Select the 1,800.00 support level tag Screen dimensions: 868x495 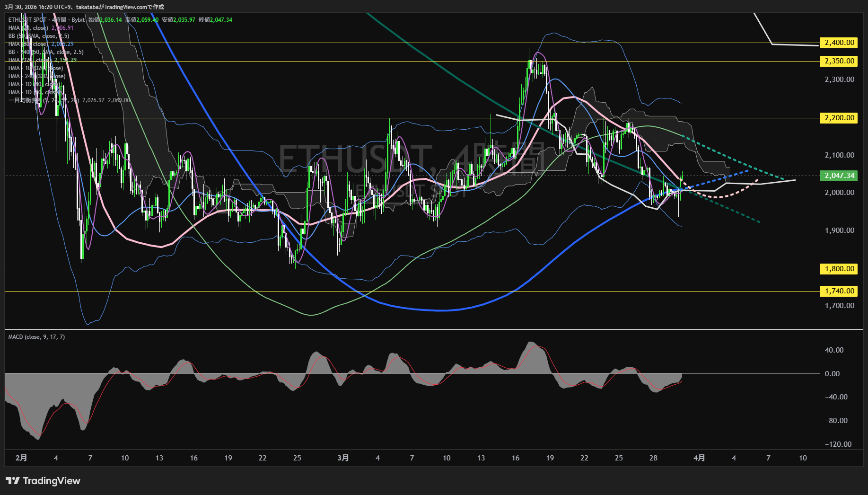(x=839, y=269)
